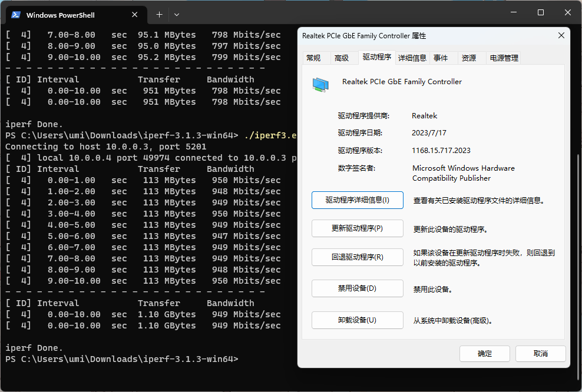
Task: Disable the device via 禁用设备 button
Action: tap(358, 288)
